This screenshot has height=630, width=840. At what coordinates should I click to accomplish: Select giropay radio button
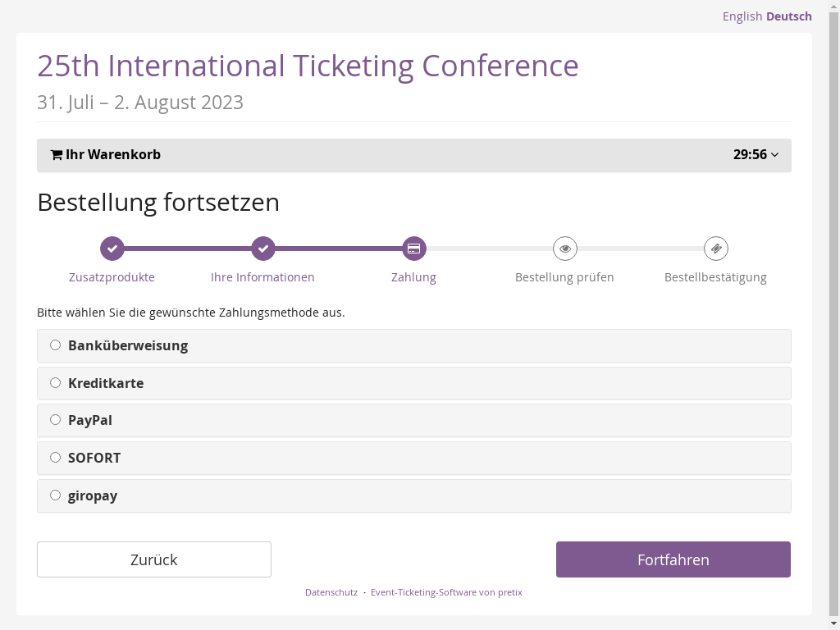(56, 495)
